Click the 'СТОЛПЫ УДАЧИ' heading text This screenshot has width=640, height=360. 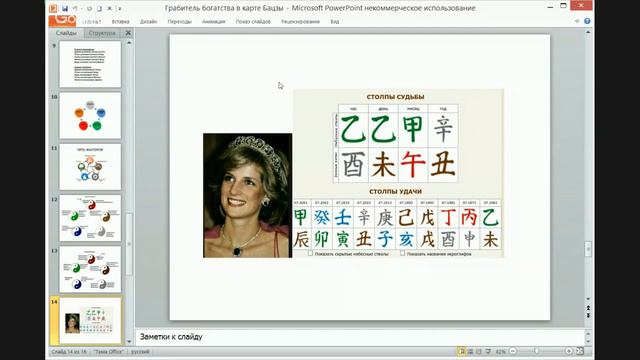tap(395, 191)
